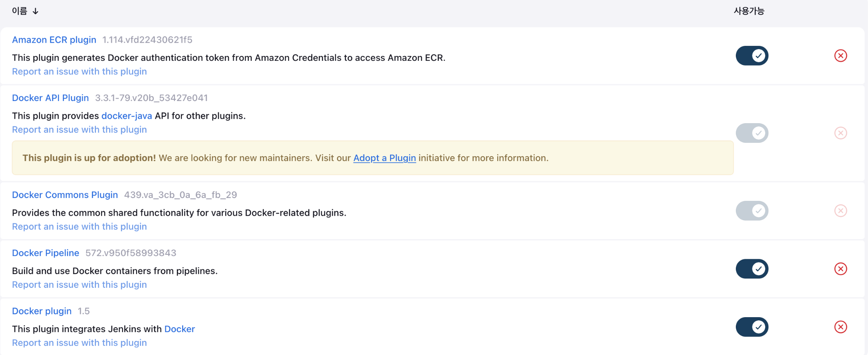
Task: Follow the docker-java link
Action: [127, 116]
